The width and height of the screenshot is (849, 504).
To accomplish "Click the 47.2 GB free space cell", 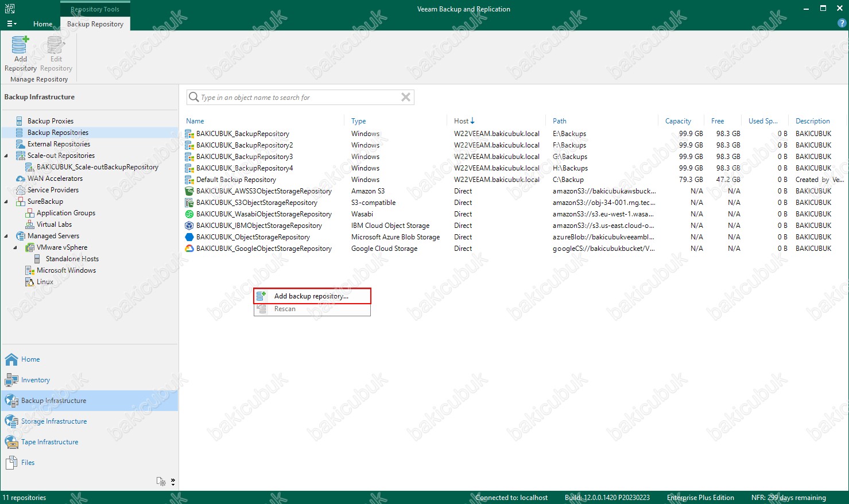I will [728, 180].
